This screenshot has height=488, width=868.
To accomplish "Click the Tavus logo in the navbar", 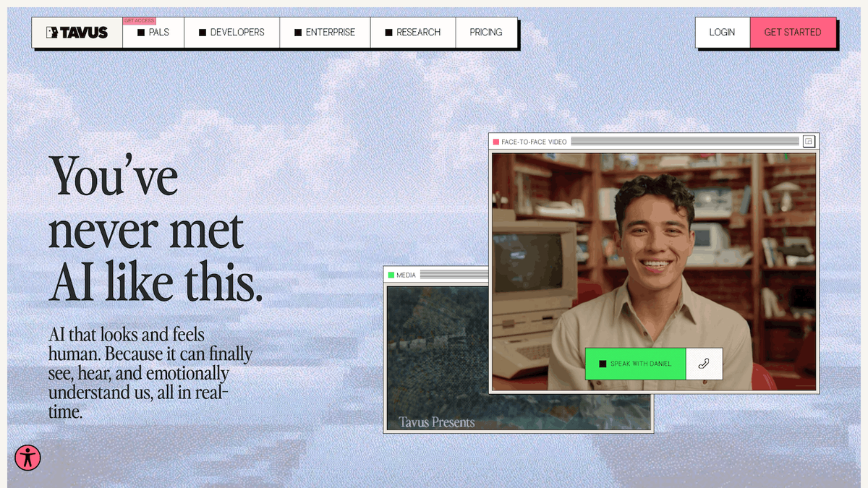I will (77, 33).
